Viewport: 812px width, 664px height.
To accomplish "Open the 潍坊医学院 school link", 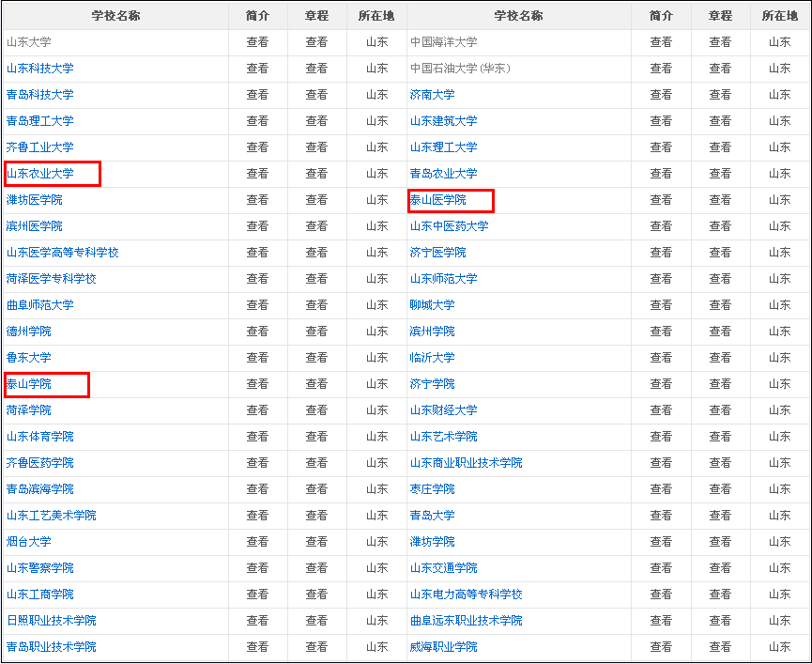I will click(34, 200).
